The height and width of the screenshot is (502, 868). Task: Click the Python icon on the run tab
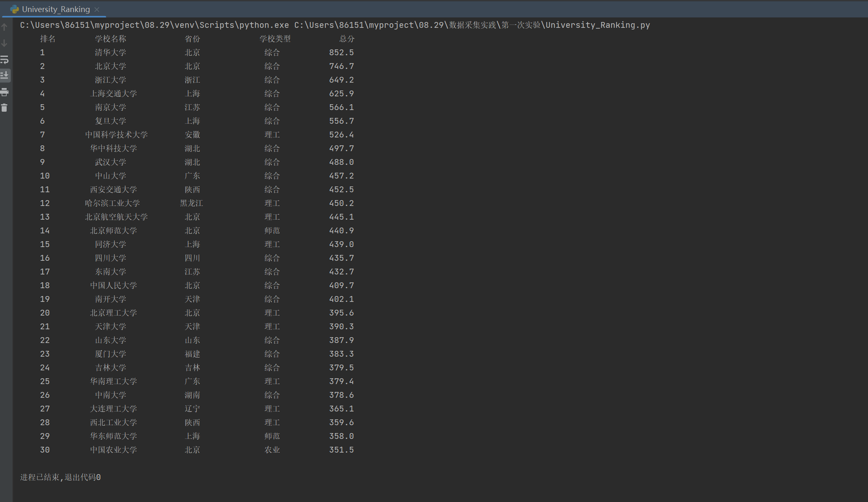(x=15, y=9)
